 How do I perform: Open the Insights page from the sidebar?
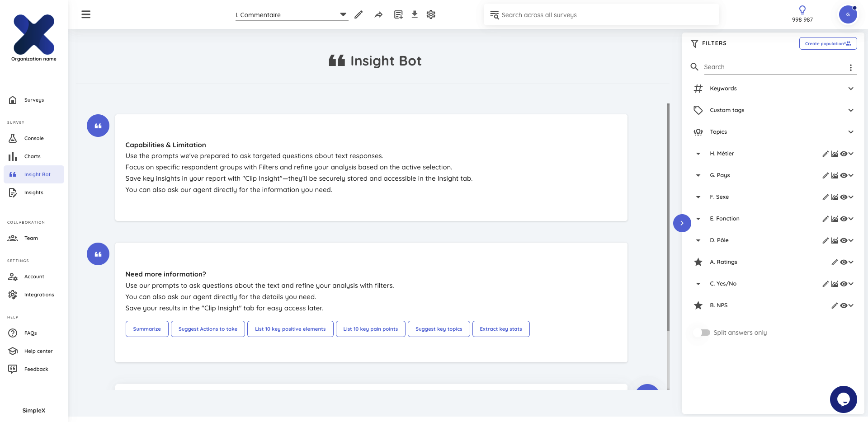click(x=33, y=192)
